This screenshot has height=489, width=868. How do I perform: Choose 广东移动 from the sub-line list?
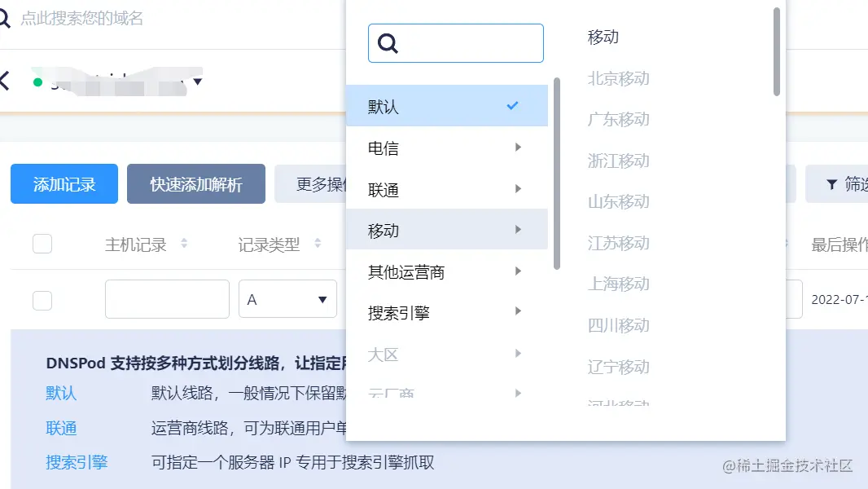618,119
